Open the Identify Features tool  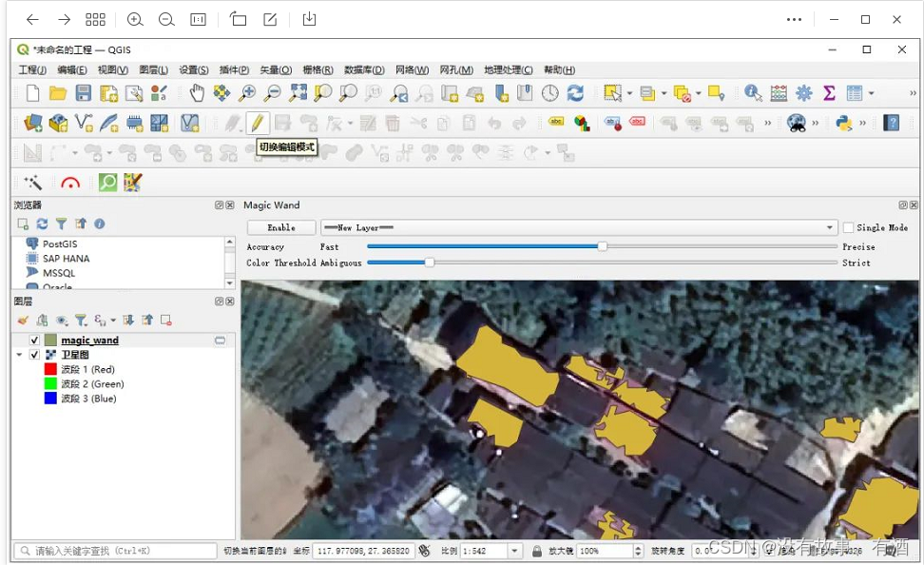(x=753, y=92)
